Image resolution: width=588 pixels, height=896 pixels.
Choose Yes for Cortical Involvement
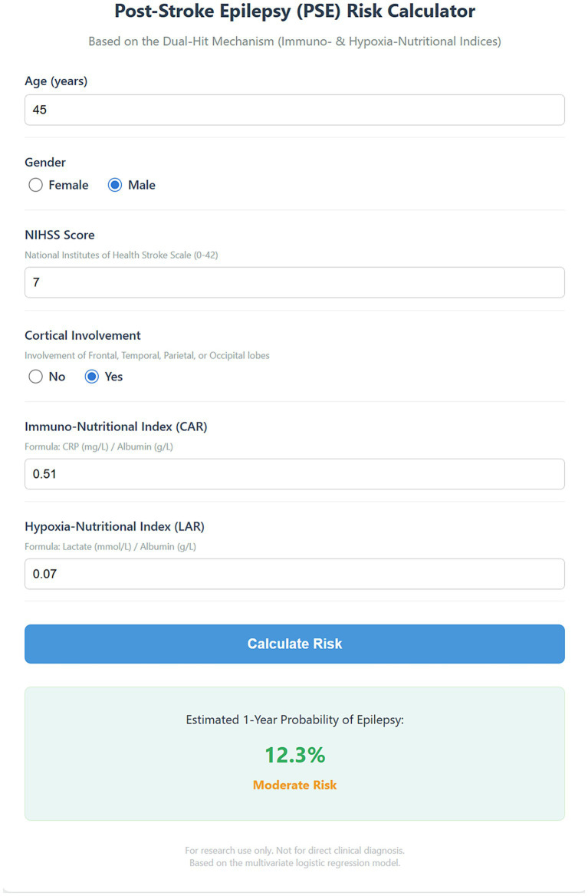(91, 377)
